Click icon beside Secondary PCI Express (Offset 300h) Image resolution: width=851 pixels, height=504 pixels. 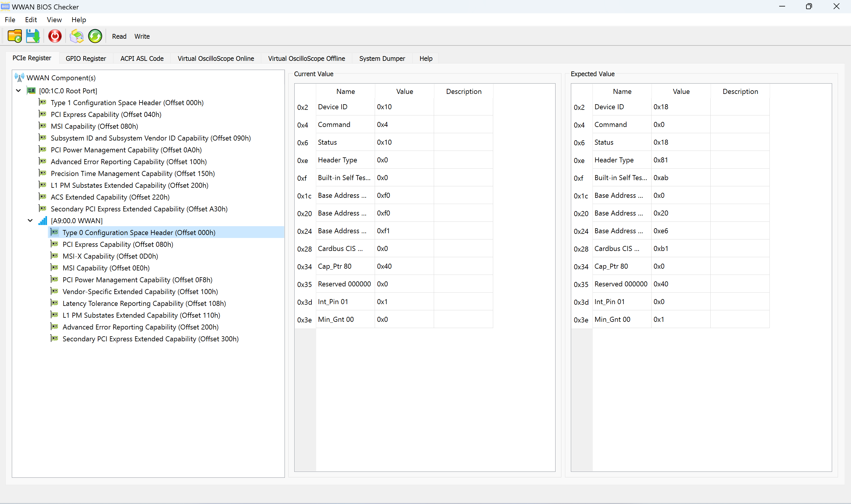[x=54, y=339]
